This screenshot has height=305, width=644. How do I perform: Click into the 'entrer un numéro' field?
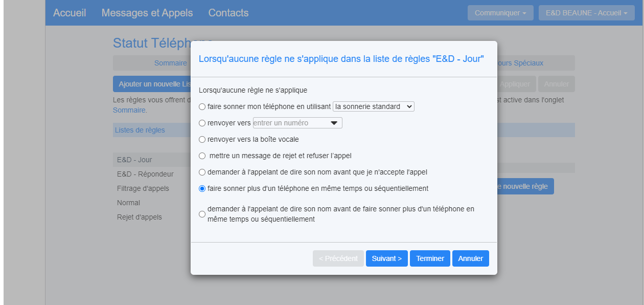(x=289, y=123)
